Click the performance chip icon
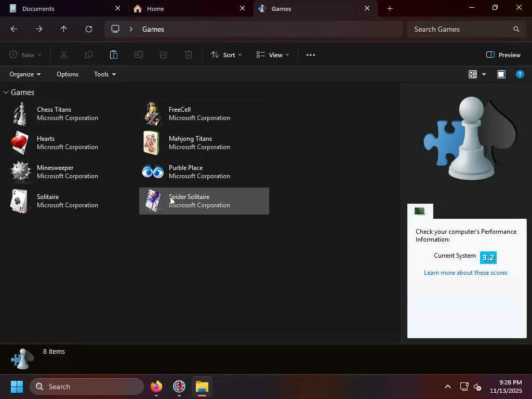The image size is (532, 399). tap(419, 211)
